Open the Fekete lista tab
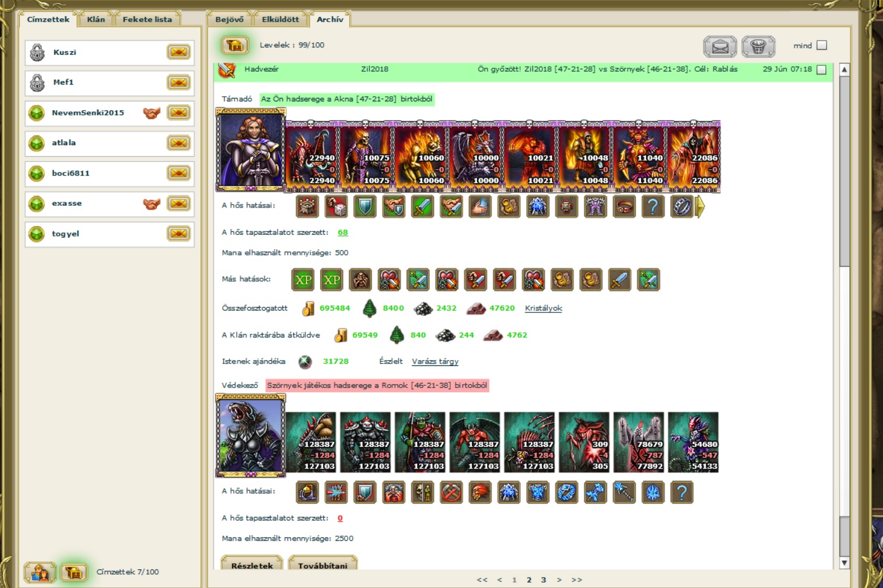The width and height of the screenshot is (883, 588). (x=147, y=19)
